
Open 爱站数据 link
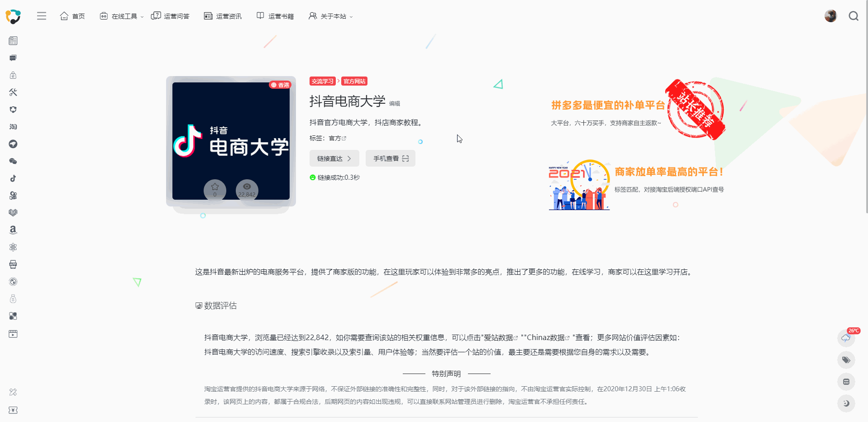tap(501, 338)
